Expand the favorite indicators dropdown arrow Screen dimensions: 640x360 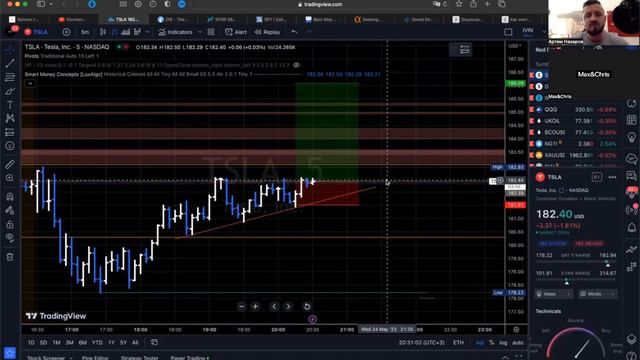point(200,32)
